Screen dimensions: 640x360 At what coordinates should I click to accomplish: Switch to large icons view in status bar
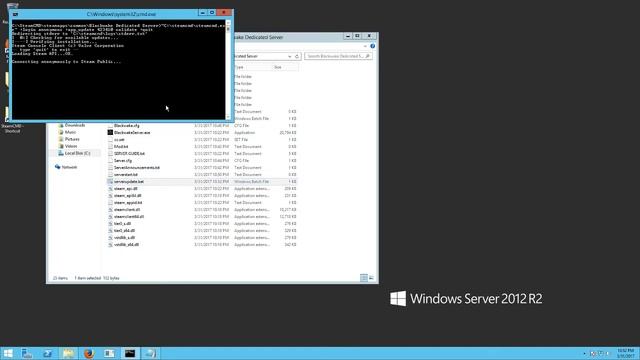pos(371,278)
